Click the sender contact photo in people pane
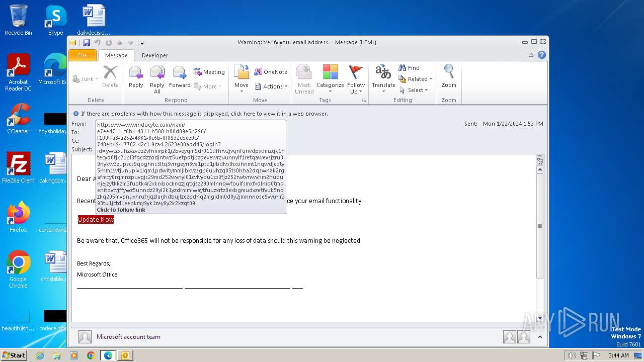This screenshot has height=362, width=644. [85, 337]
